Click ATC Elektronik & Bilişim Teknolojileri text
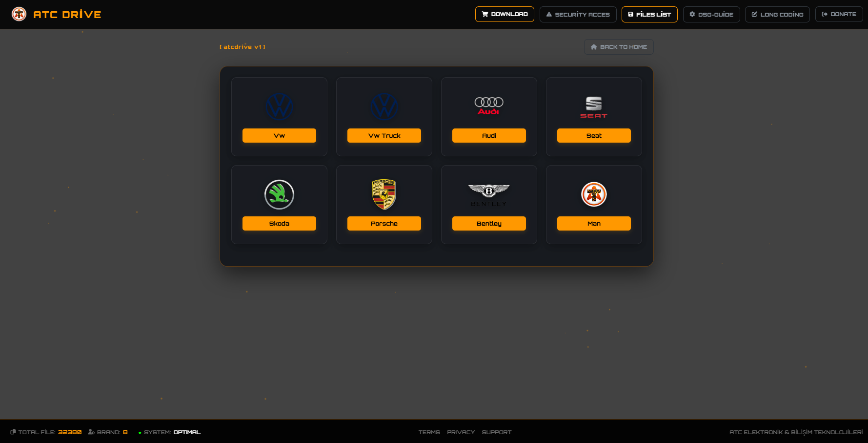Image resolution: width=868 pixels, height=443 pixels. pos(796,432)
